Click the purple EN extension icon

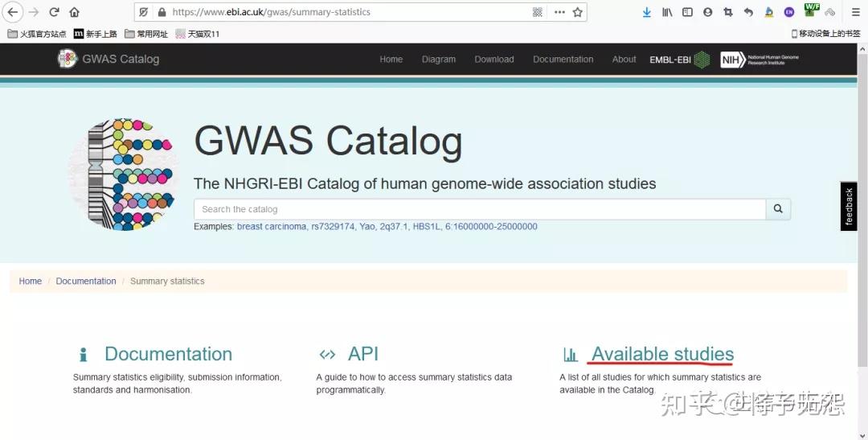(789, 12)
